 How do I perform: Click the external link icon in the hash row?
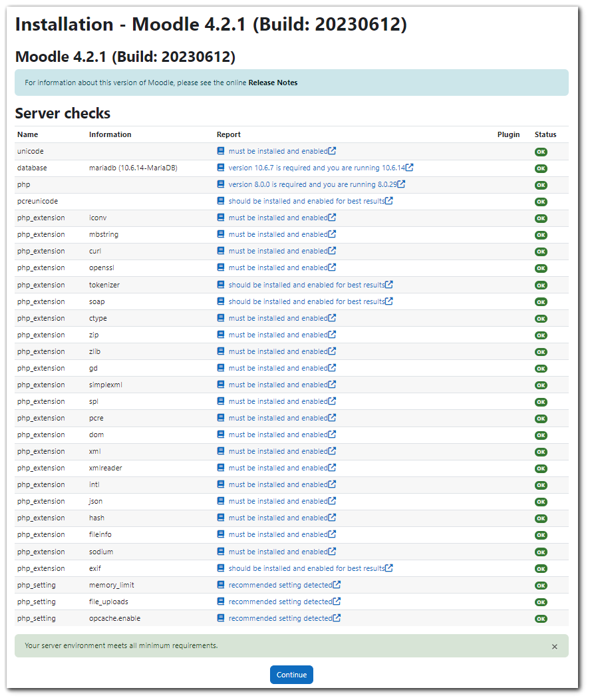point(332,518)
